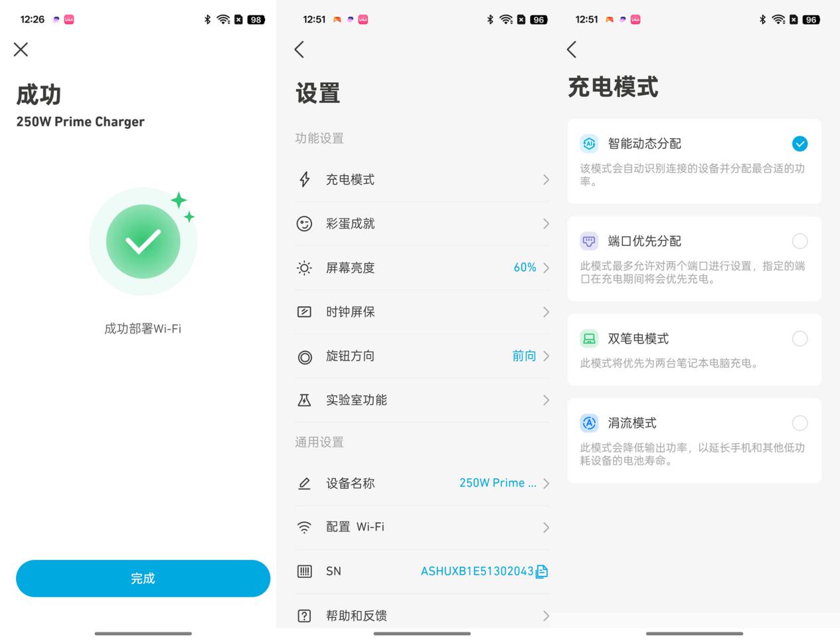This screenshot has height=641, width=840.
Task: Select the 智能动态分配 radio button
Action: (799, 143)
